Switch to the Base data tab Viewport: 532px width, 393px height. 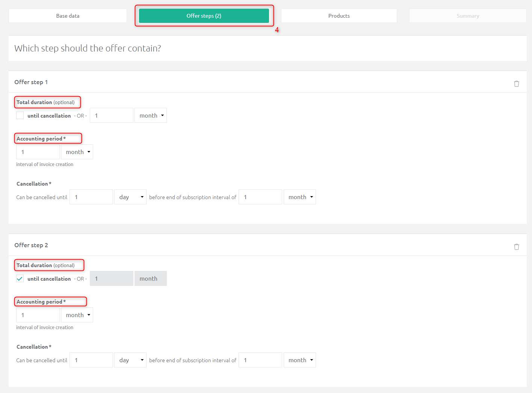[x=68, y=16]
